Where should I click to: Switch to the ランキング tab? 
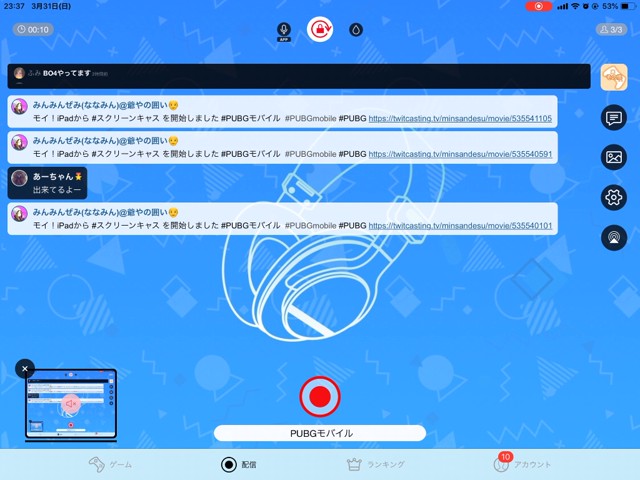tap(376, 464)
